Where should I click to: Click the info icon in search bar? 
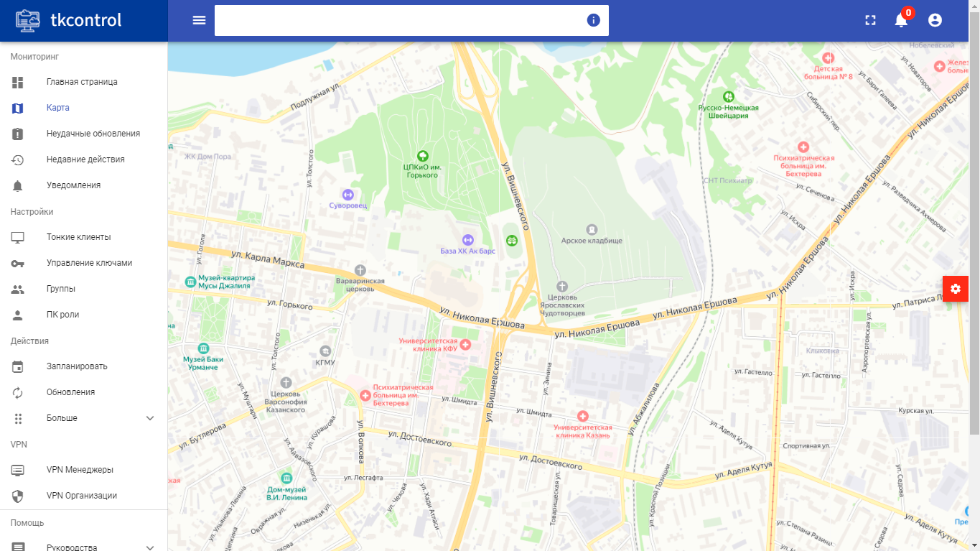[593, 20]
